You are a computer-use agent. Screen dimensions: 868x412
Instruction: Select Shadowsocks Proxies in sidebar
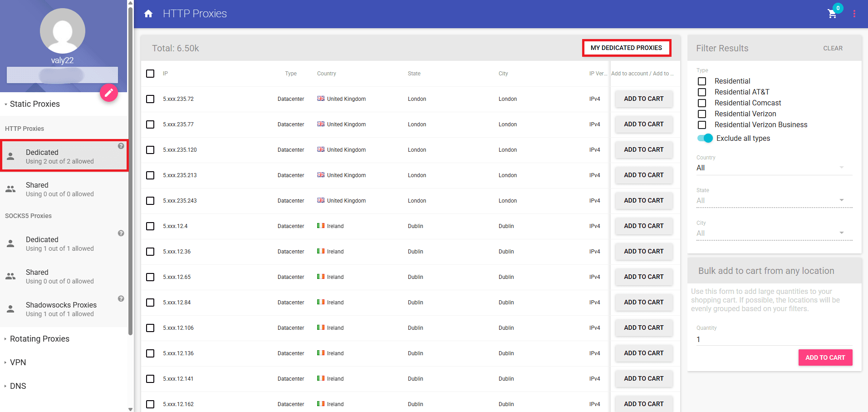point(61,309)
